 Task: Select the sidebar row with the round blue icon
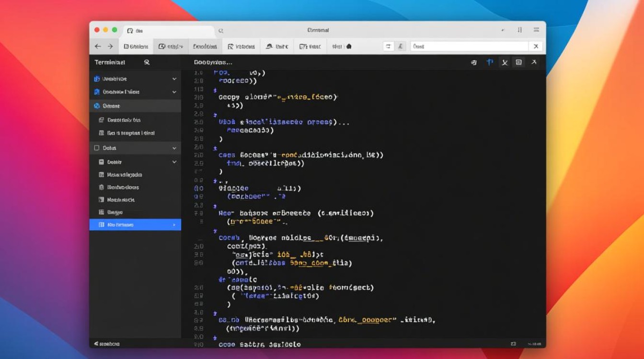point(135,106)
